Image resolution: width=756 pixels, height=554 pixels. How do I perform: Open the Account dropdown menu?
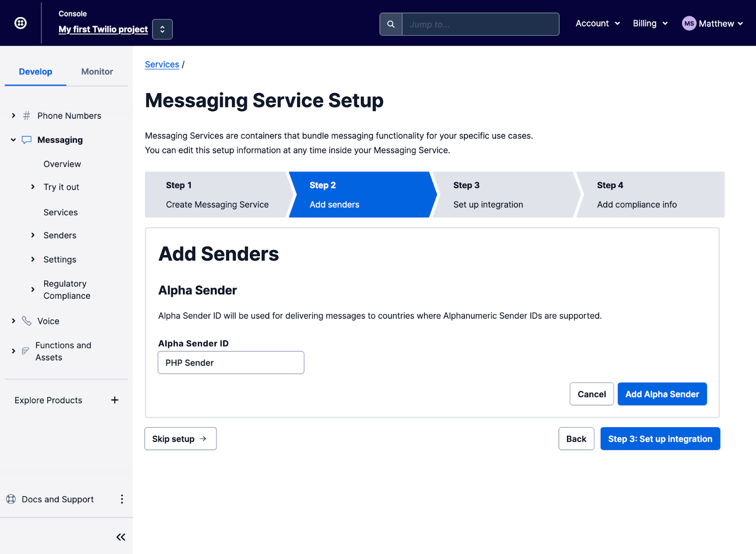click(598, 23)
